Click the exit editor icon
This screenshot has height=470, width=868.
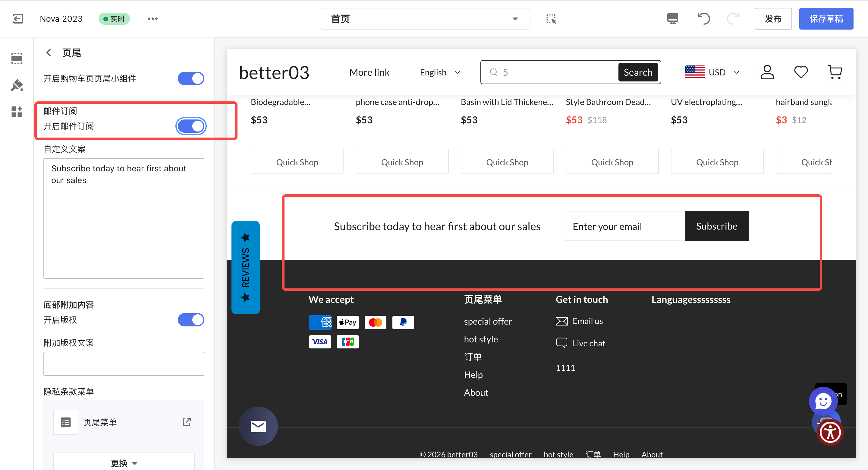pyautogui.click(x=18, y=18)
